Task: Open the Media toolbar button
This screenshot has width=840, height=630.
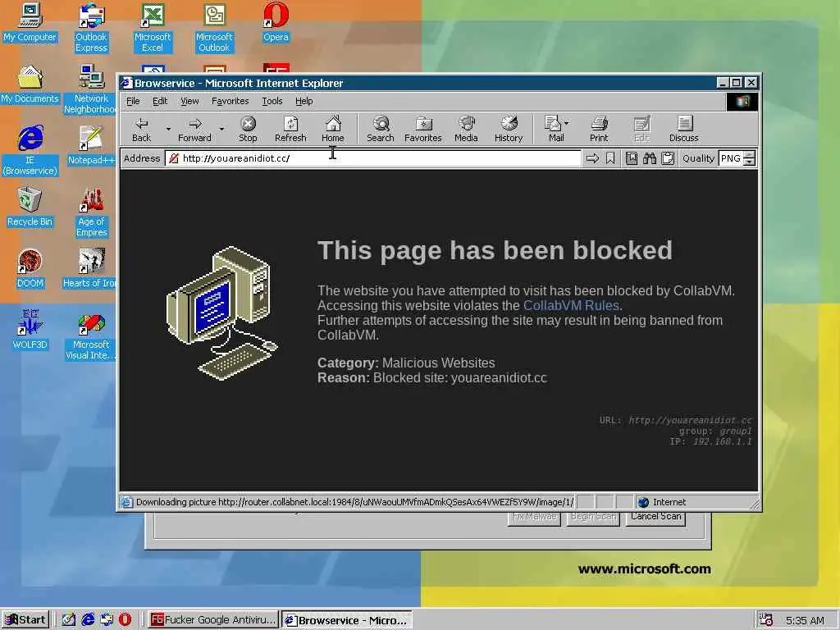Action: pyautogui.click(x=466, y=129)
